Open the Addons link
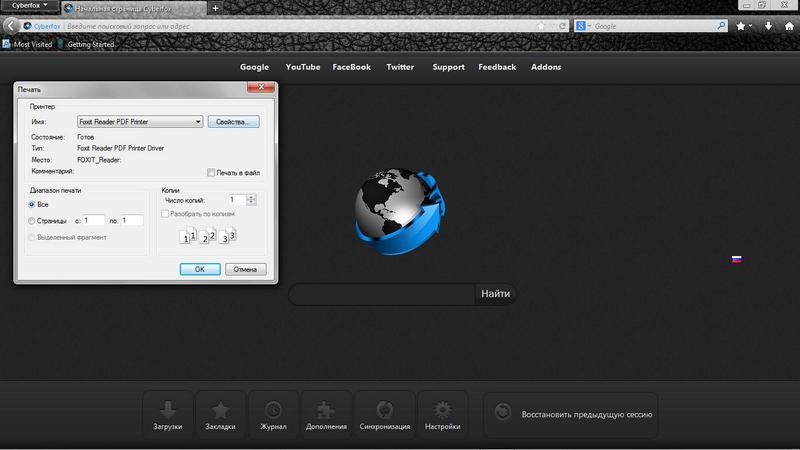The width and height of the screenshot is (800, 450). tap(546, 67)
